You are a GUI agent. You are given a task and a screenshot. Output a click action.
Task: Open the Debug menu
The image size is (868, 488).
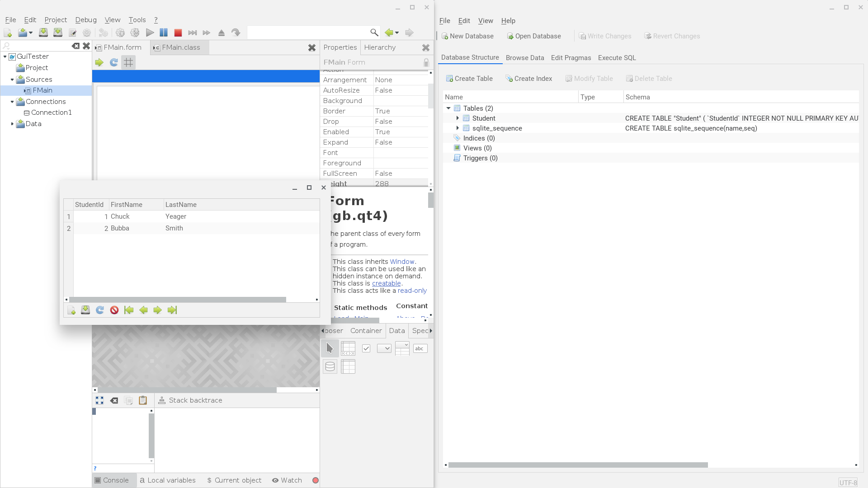point(86,20)
